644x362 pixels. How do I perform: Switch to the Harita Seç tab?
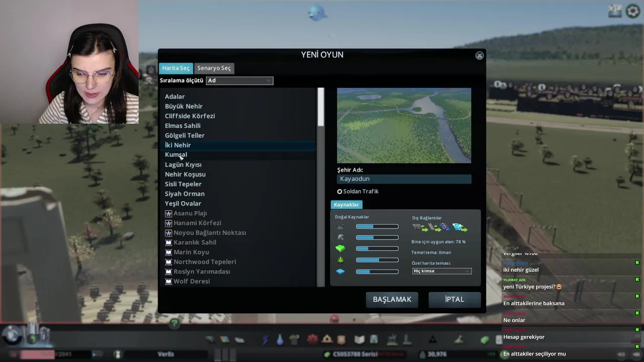click(x=176, y=68)
